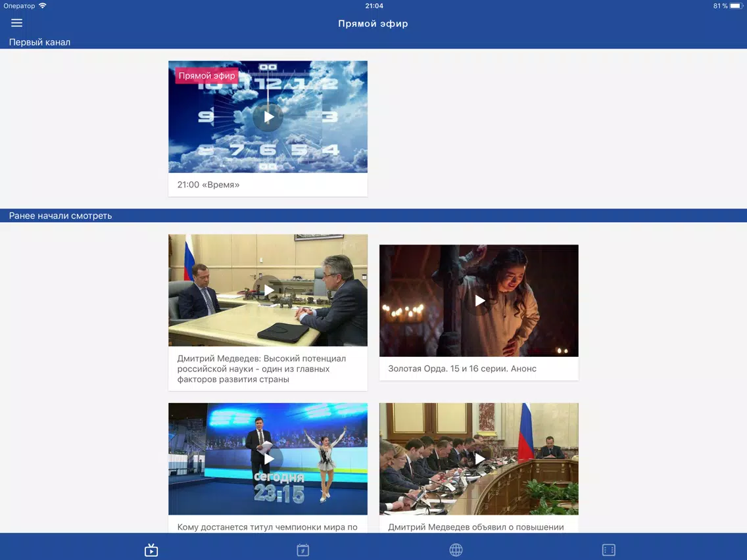Open the live clock-face thumbnail
The width and height of the screenshot is (747, 560).
(x=268, y=117)
